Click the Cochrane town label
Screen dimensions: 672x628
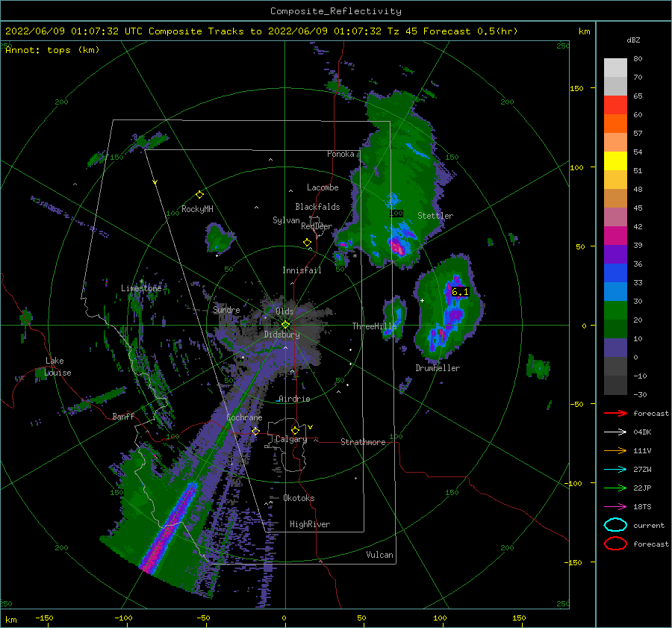tap(244, 417)
